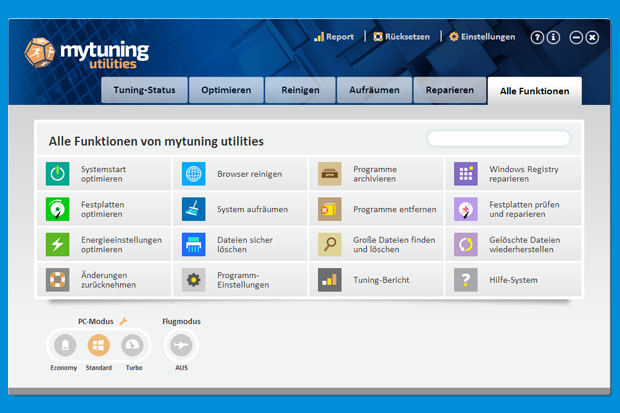Screen dimensions: 620x413
Task: Open Systemstart optimieren label
Action: (103, 174)
